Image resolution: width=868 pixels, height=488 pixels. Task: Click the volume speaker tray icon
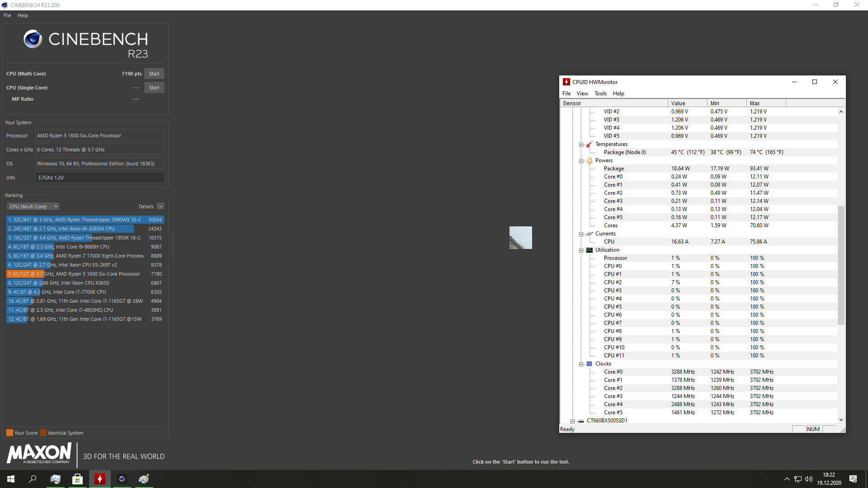[809, 479]
